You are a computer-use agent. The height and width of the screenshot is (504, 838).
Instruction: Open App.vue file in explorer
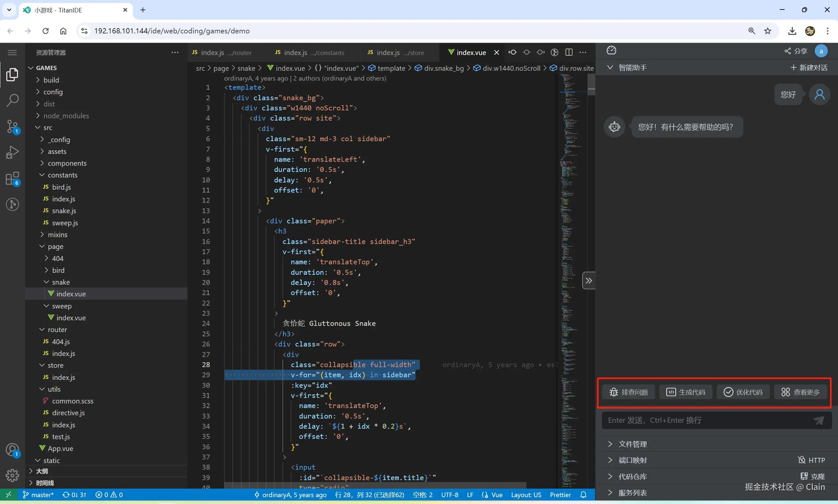tap(106, 448)
